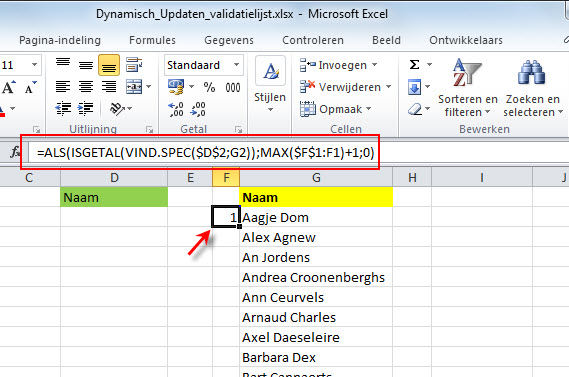
Task: Select column G header
Action: 316,178
